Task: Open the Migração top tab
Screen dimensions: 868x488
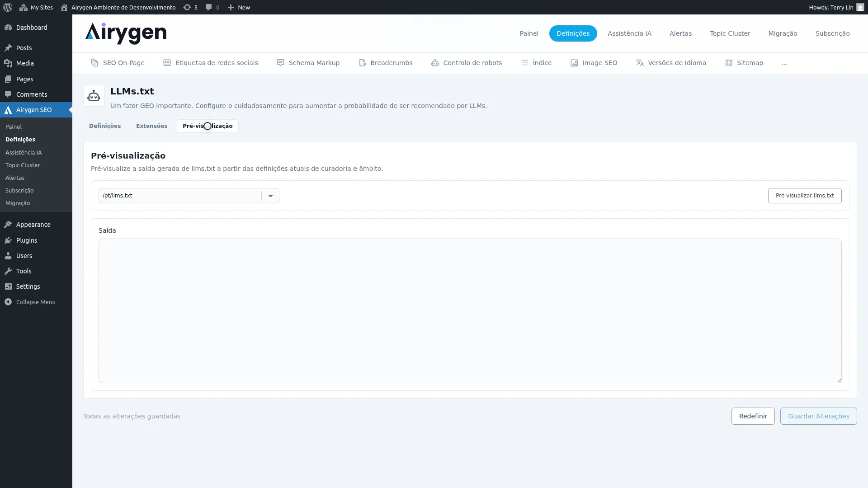Action: click(x=783, y=33)
